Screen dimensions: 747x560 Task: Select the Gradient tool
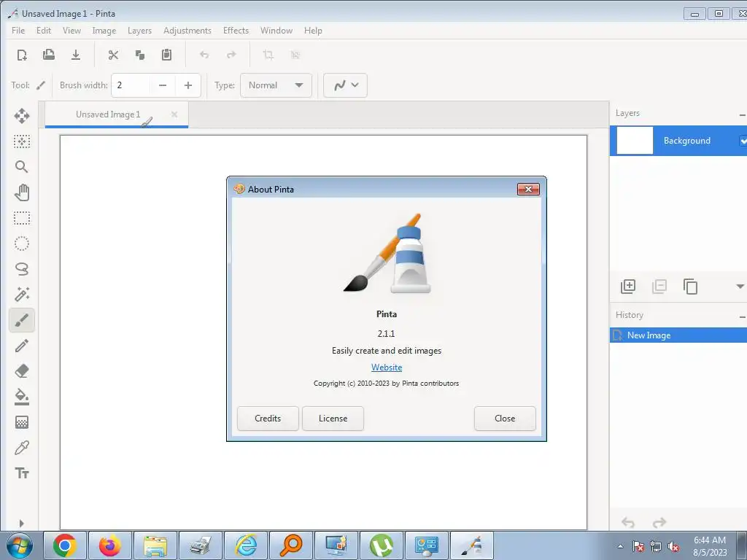click(x=22, y=422)
